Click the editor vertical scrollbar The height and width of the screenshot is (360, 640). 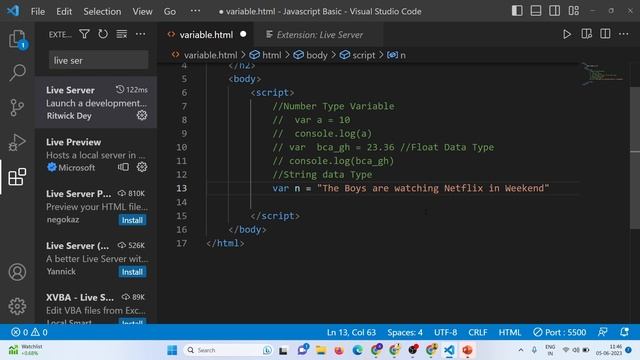coord(635,158)
